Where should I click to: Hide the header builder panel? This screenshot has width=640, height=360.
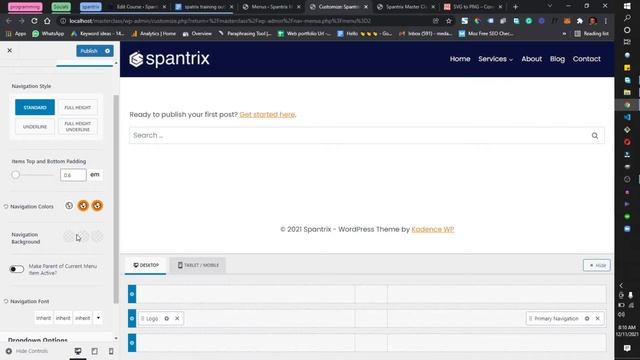(597, 265)
